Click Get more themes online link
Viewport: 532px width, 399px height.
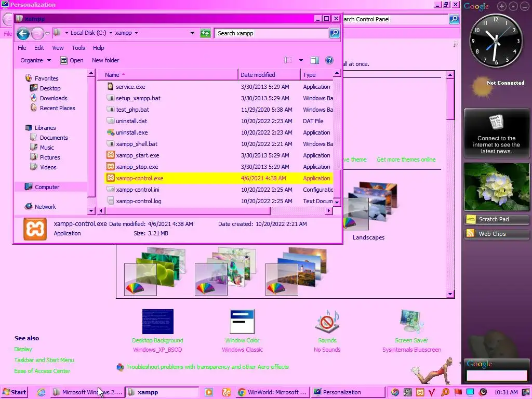[x=406, y=159]
